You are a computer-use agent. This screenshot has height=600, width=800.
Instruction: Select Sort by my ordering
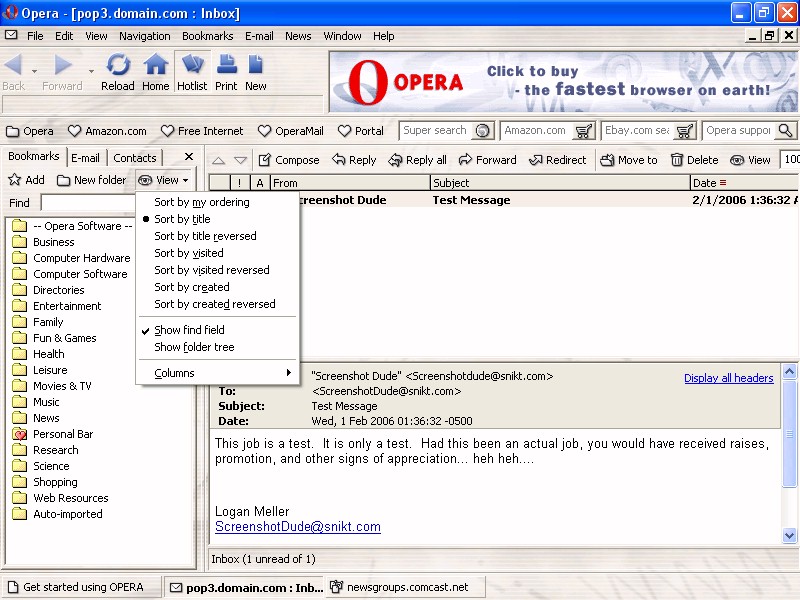(x=218, y=202)
